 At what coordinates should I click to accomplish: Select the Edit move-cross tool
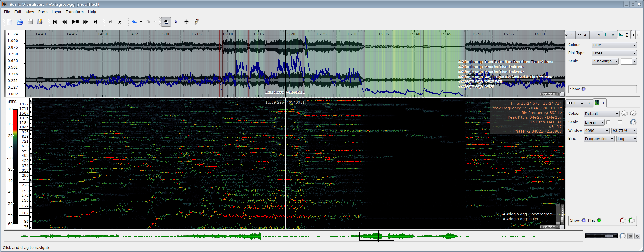186,22
